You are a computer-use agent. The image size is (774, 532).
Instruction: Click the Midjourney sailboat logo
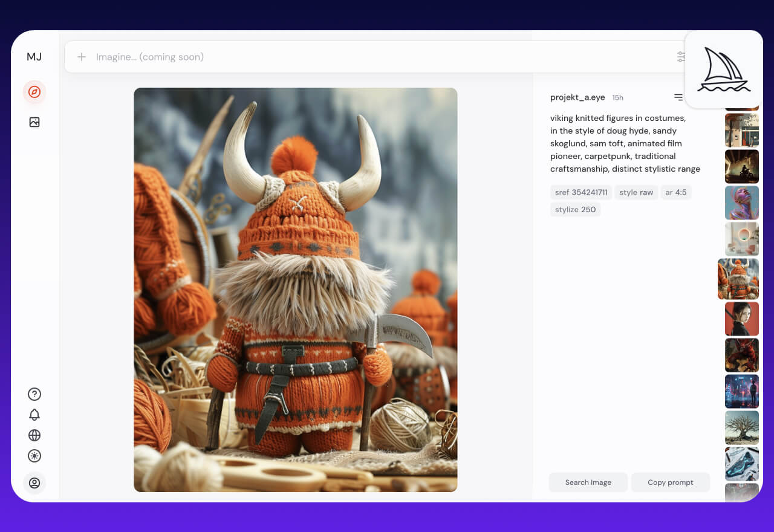pyautogui.click(x=723, y=70)
